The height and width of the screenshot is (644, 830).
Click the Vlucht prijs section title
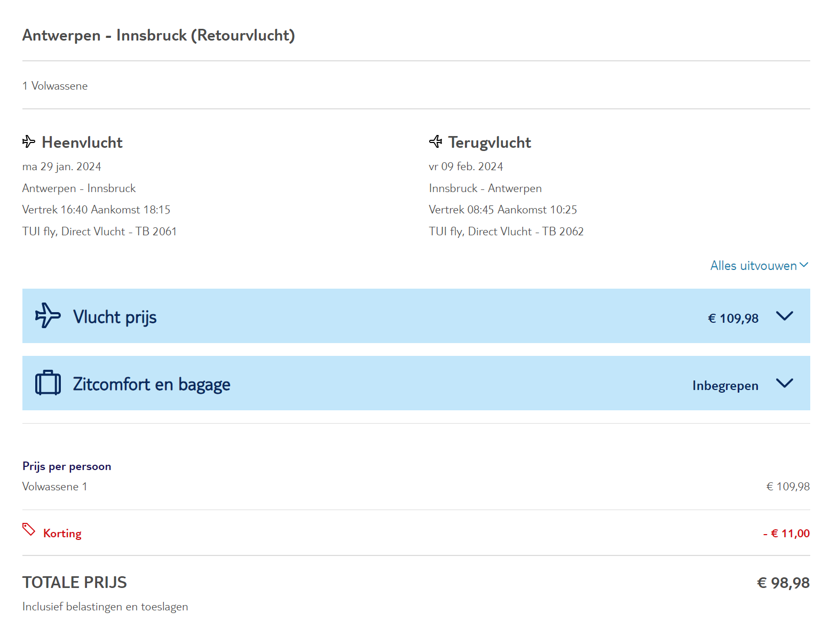point(115,317)
